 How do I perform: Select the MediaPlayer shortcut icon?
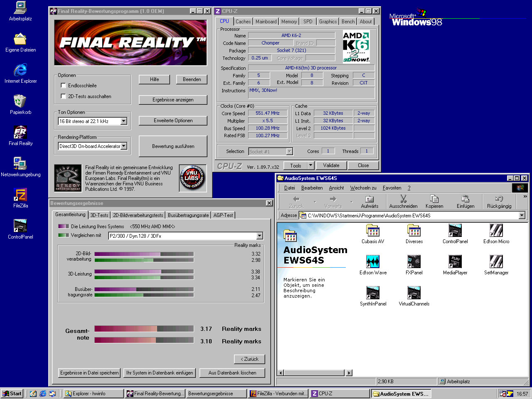tap(455, 261)
